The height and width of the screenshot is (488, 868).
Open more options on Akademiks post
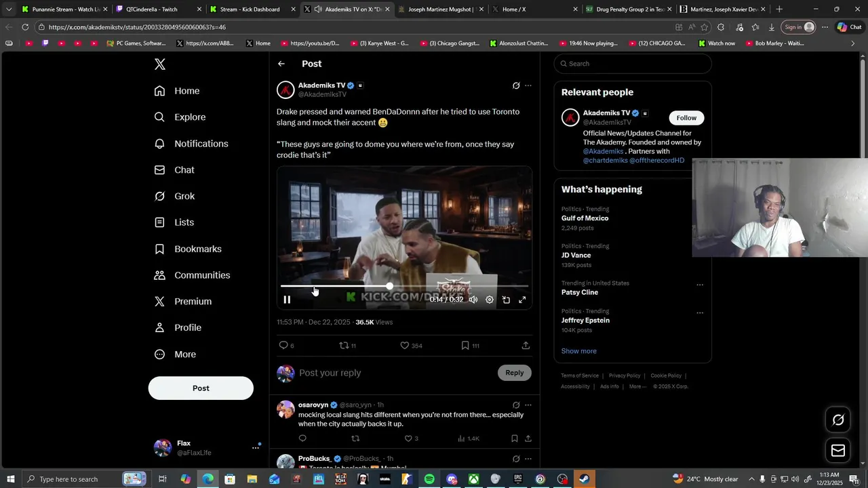528,85
